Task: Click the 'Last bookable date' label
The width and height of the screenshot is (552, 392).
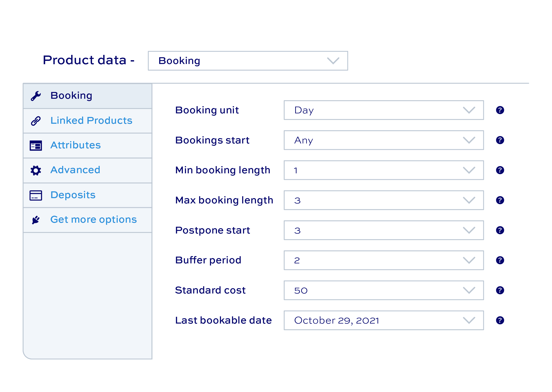Action: click(x=224, y=320)
